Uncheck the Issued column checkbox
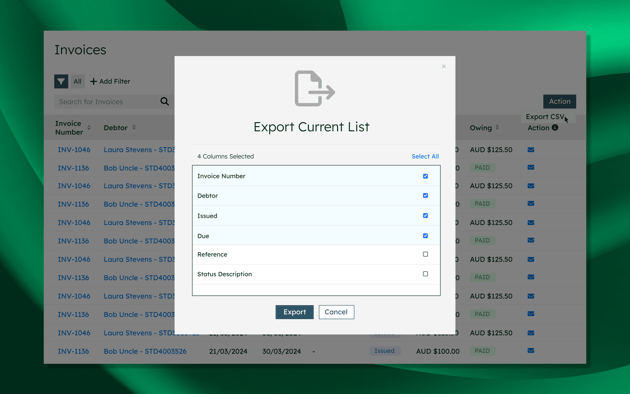 pyautogui.click(x=425, y=216)
